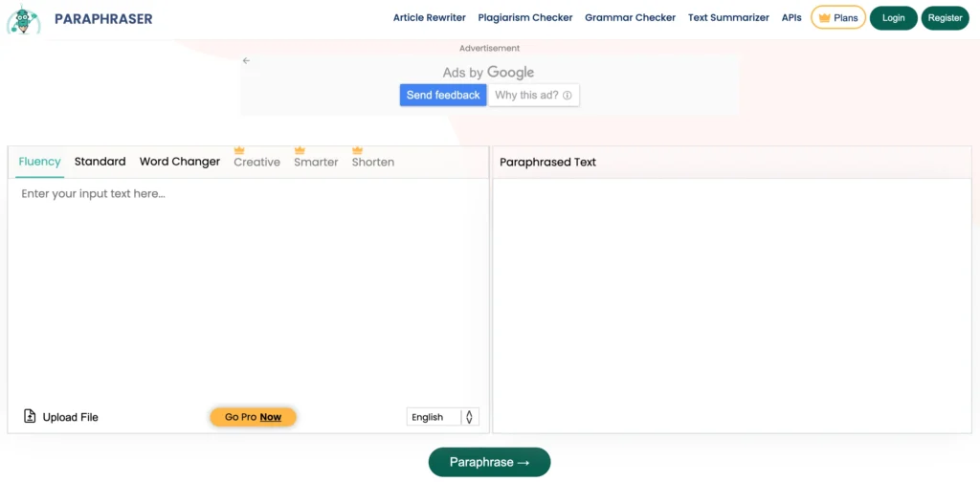Click the Paraphrased Text heading

[x=548, y=163]
